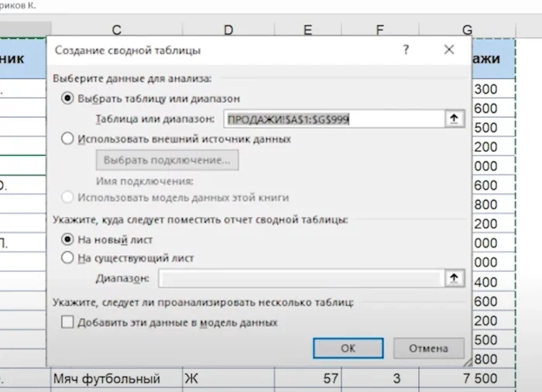
Task: Select column G header
Action: (x=467, y=30)
